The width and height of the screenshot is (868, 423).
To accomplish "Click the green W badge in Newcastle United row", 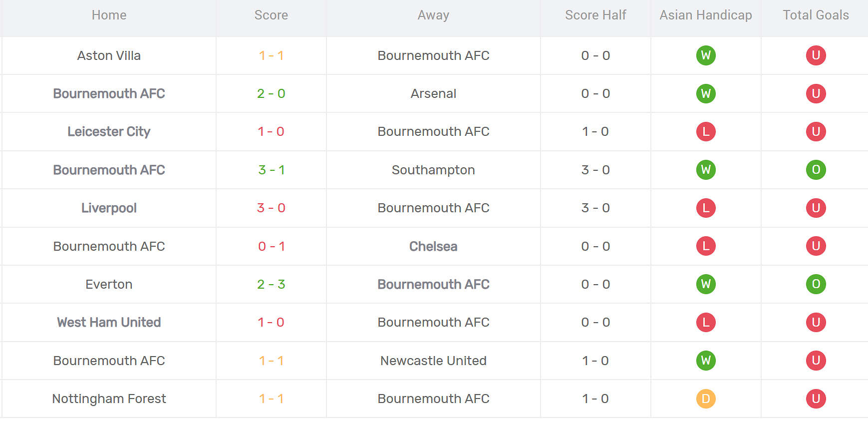I will 705,361.
